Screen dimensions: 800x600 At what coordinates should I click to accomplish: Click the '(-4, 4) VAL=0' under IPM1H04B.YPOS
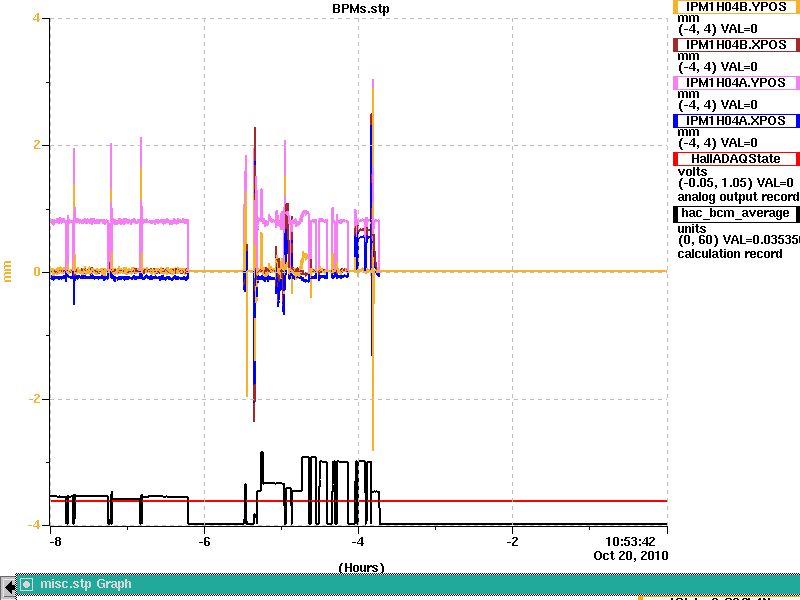click(x=717, y=29)
